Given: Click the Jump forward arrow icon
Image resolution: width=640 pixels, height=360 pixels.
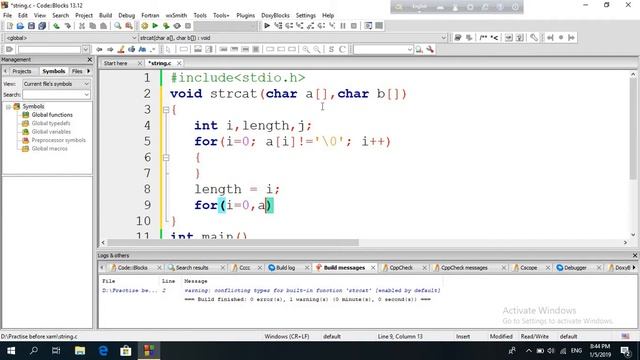Looking at the screenshot, I should coord(110,49).
